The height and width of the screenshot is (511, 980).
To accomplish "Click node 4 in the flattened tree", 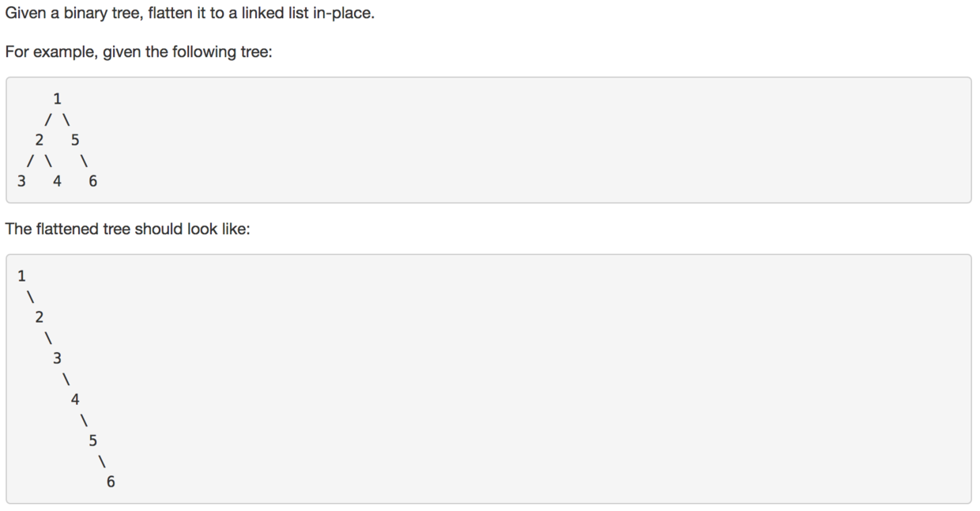I will click(75, 399).
